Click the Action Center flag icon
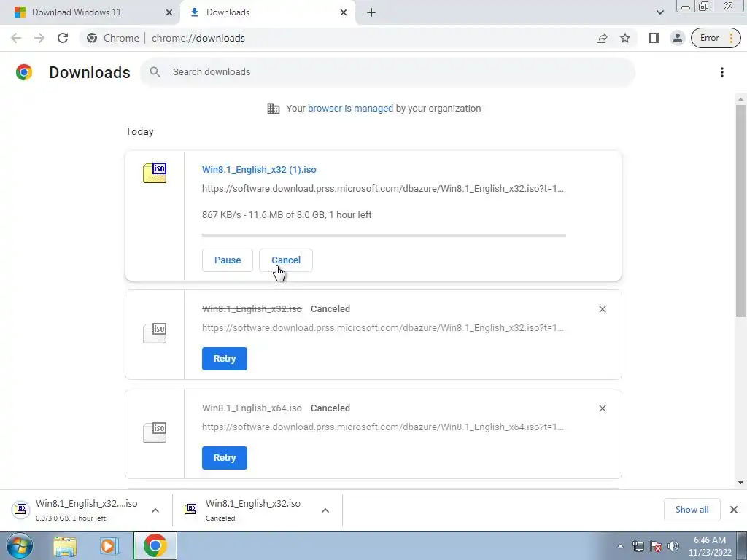 [656, 546]
